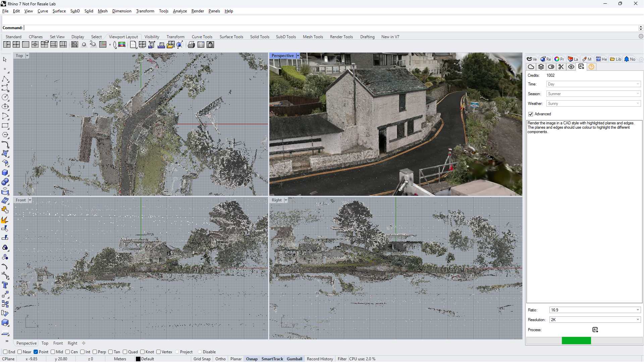Click Record History in the status bar
Screen dimensions: 644x362
(320, 359)
